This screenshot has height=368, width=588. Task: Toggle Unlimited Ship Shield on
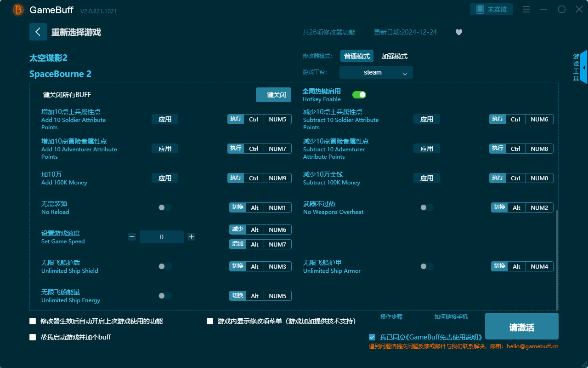pos(164,266)
